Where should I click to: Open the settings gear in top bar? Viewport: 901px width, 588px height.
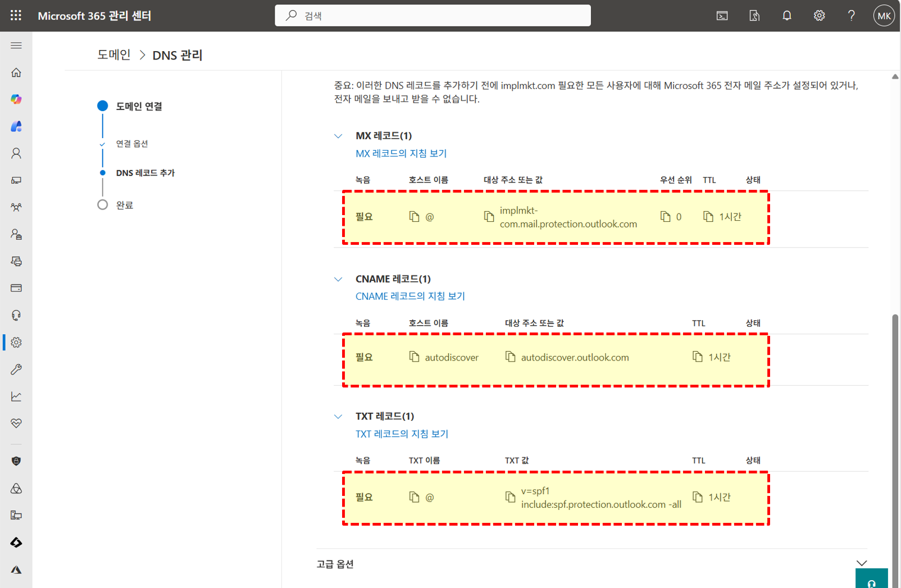pyautogui.click(x=819, y=16)
